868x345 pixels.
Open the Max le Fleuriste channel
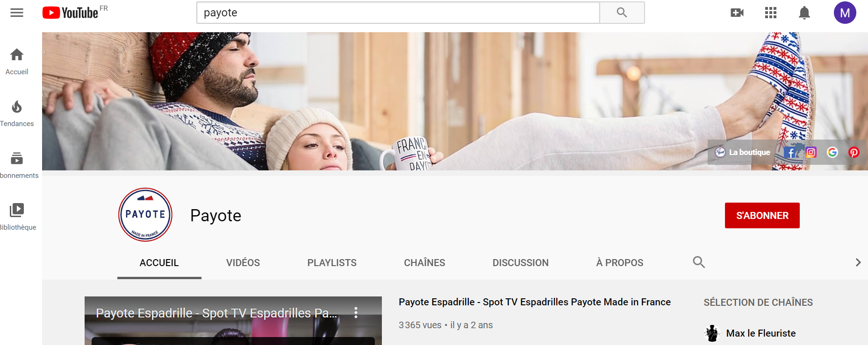tap(761, 333)
